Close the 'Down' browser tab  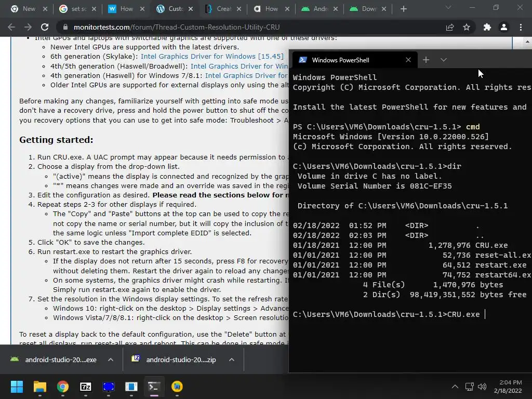(384, 9)
